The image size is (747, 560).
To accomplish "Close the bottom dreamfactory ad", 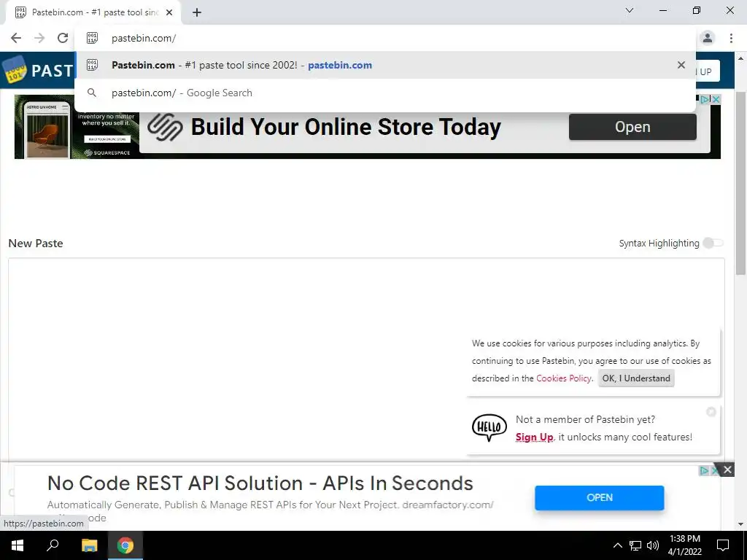I will click(x=727, y=470).
